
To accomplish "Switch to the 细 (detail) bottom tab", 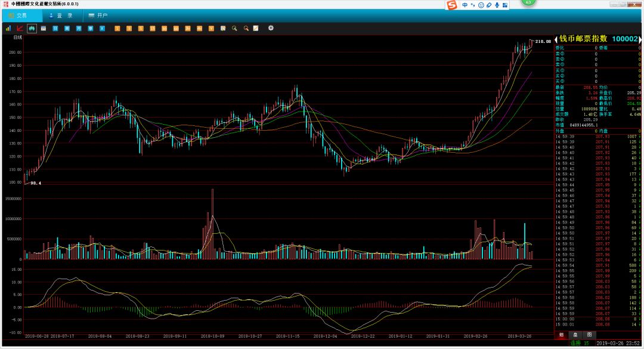I will click(561, 335).
